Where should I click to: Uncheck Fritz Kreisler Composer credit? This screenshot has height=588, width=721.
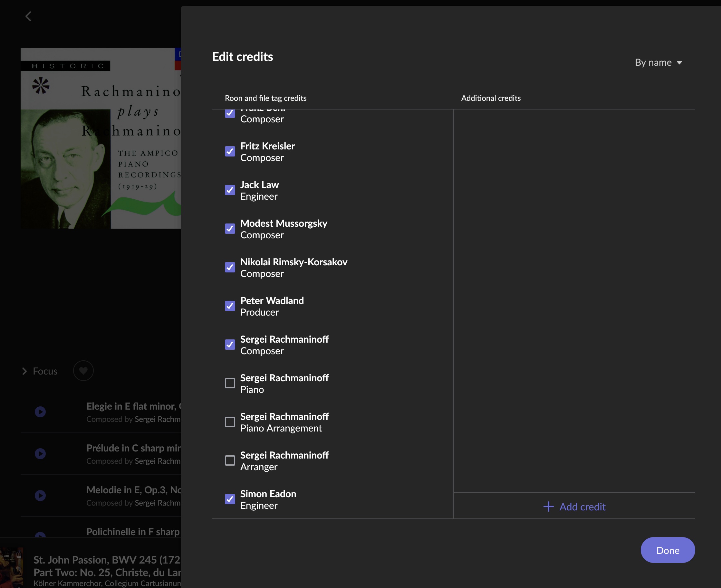(230, 151)
